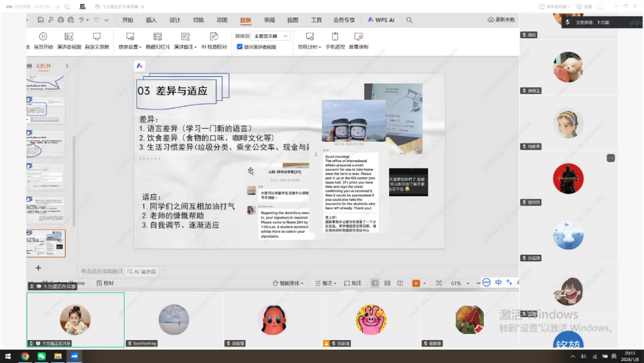Open the 放映设置 dropdown
This screenshot has width=644, height=363.
(130, 47)
